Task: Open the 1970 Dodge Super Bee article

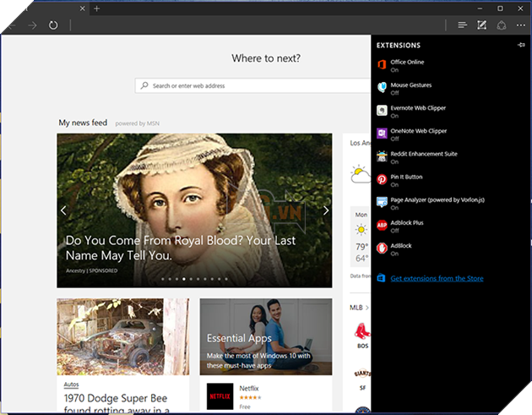Action: coord(117,403)
